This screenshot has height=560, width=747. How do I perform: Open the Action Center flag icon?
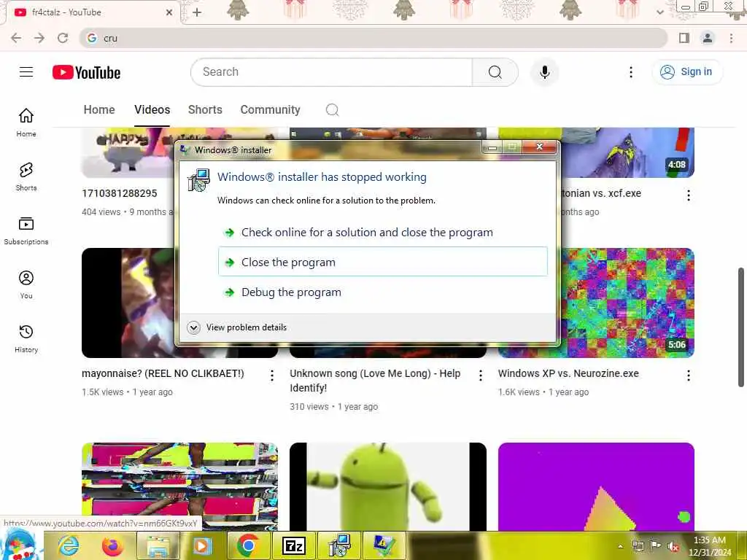656,545
